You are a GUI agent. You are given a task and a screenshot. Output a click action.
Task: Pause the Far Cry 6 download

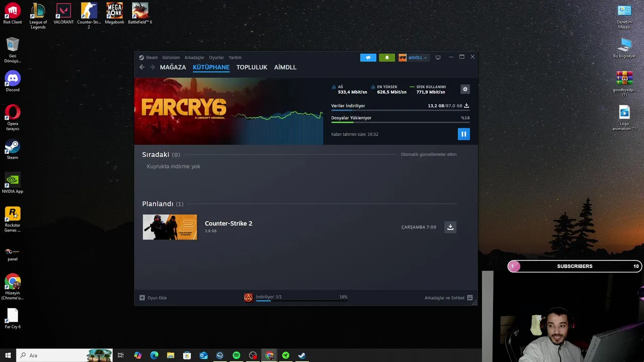463,134
